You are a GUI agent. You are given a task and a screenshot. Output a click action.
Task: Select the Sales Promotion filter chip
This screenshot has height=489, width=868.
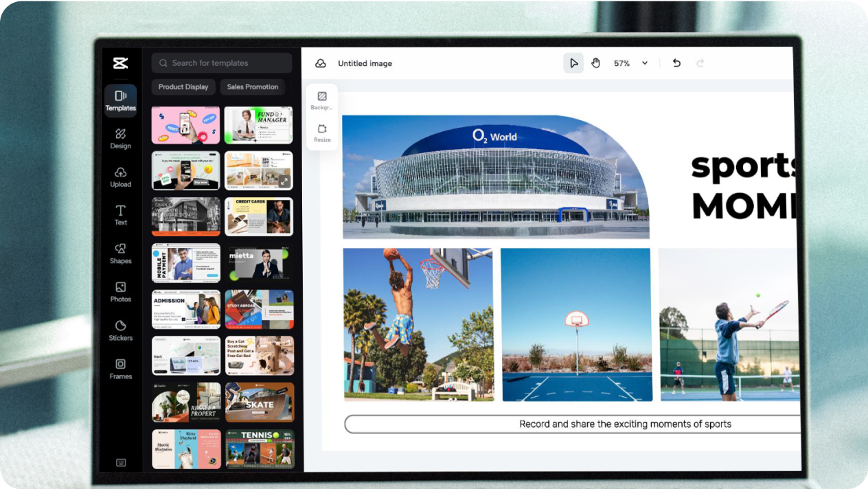[253, 87]
